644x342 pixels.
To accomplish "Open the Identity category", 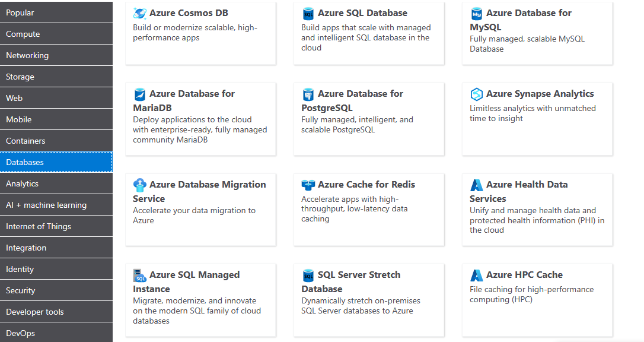I will tap(56, 269).
